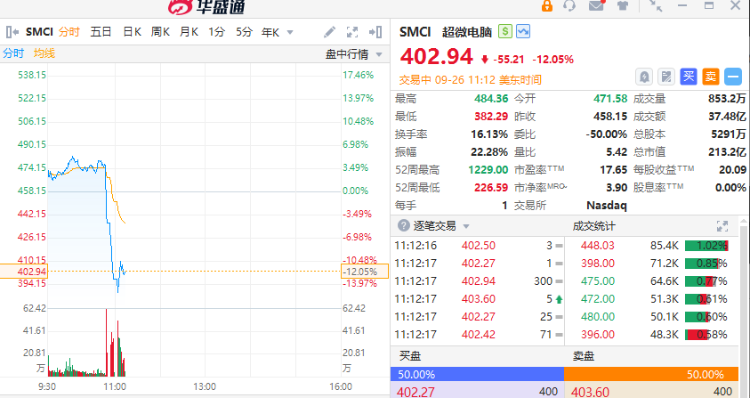The height and width of the screenshot is (398, 750).
Task: Toggle the 均线 average line display
Action: pos(44,53)
